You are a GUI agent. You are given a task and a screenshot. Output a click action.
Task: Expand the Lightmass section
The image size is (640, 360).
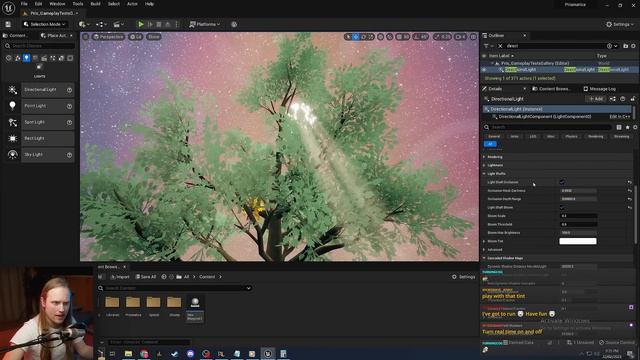tap(484, 165)
